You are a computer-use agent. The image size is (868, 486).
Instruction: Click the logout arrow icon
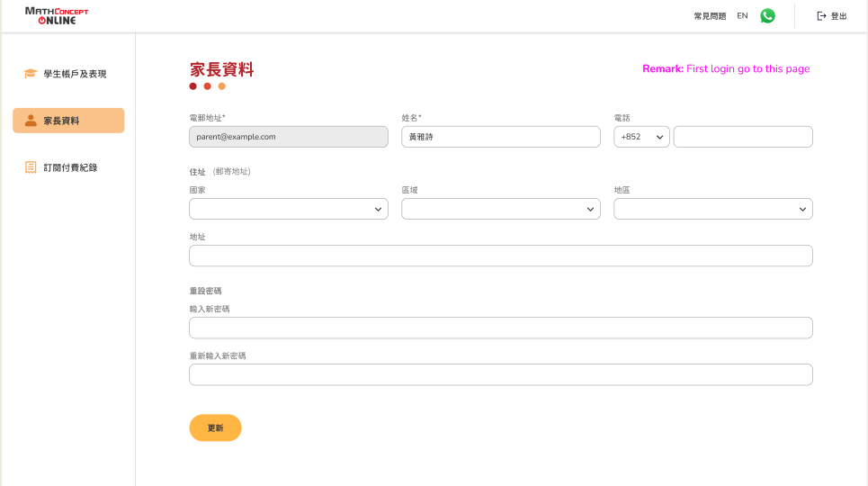[820, 16]
